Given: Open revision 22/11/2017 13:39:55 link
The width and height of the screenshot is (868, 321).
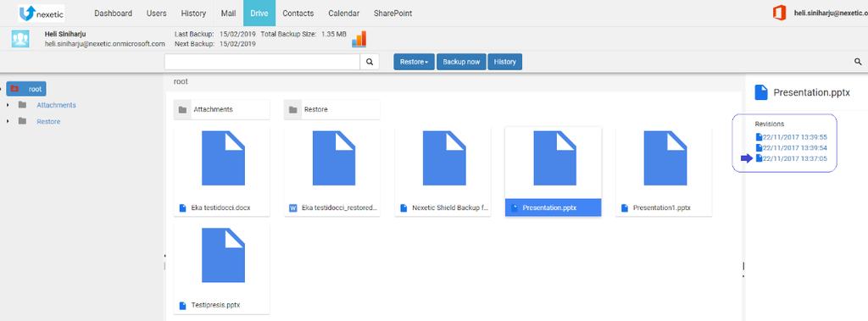Looking at the screenshot, I should pos(795,136).
